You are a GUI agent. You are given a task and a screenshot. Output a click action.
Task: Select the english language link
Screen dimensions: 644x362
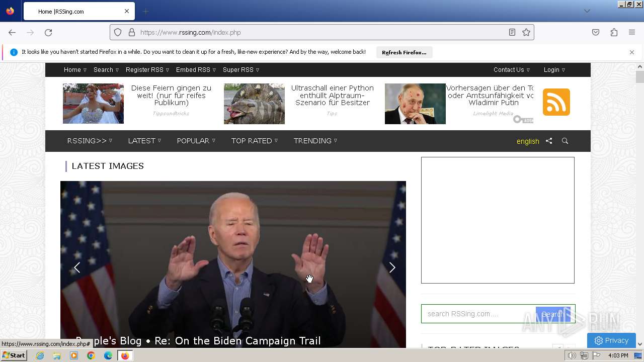tap(528, 141)
